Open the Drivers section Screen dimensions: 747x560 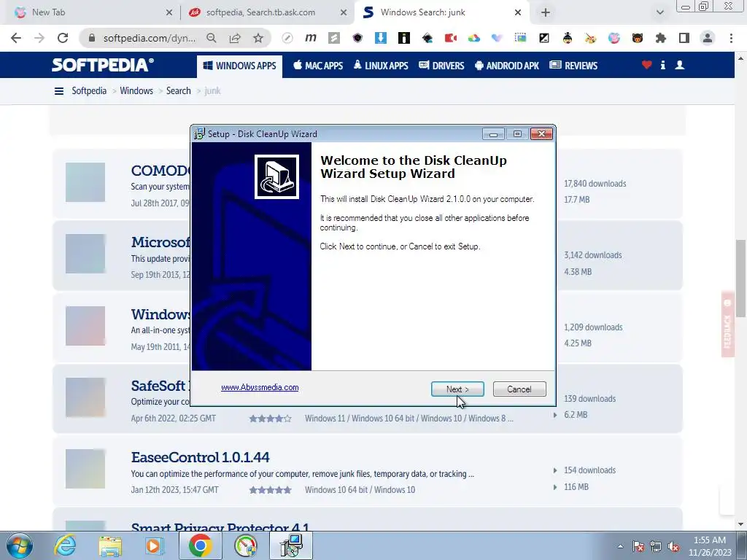pyautogui.click(x=441, y=66)
